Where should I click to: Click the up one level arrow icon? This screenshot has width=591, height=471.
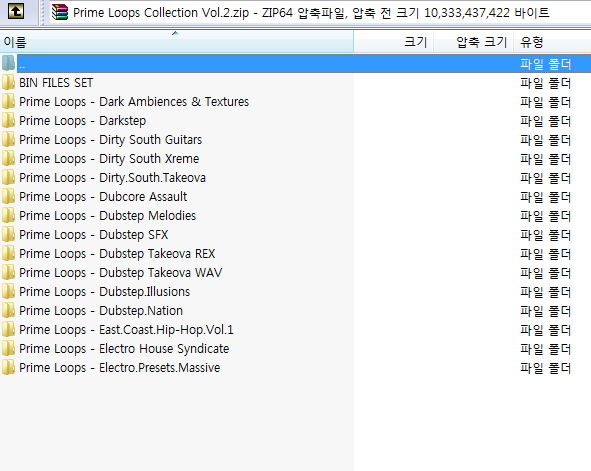tap(16, 11)
